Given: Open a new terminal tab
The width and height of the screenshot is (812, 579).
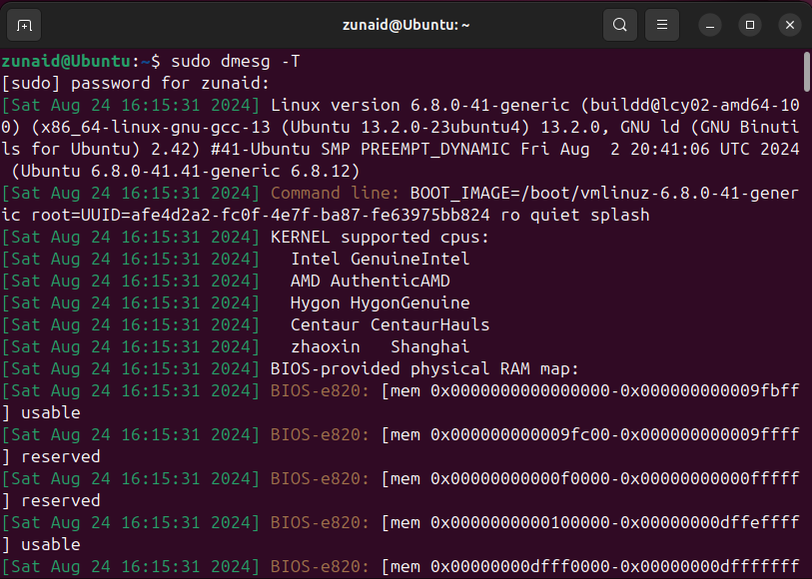Looking at the screenshot, I should click(23, 24).
